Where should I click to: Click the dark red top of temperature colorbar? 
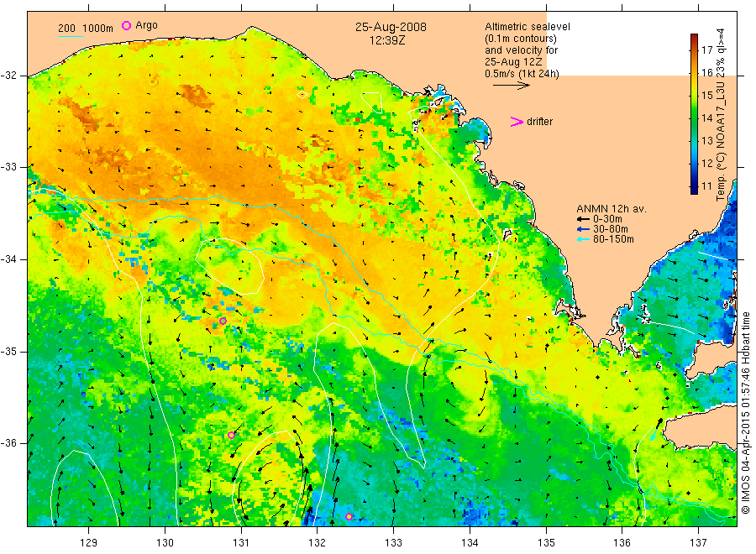(694, 37)
